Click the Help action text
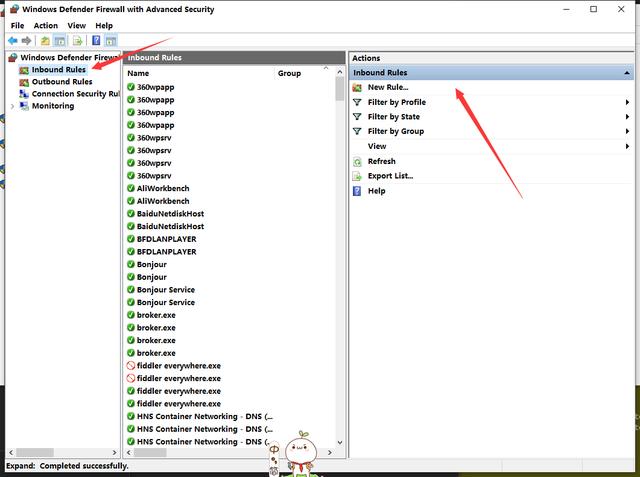 tap(376, 191)
